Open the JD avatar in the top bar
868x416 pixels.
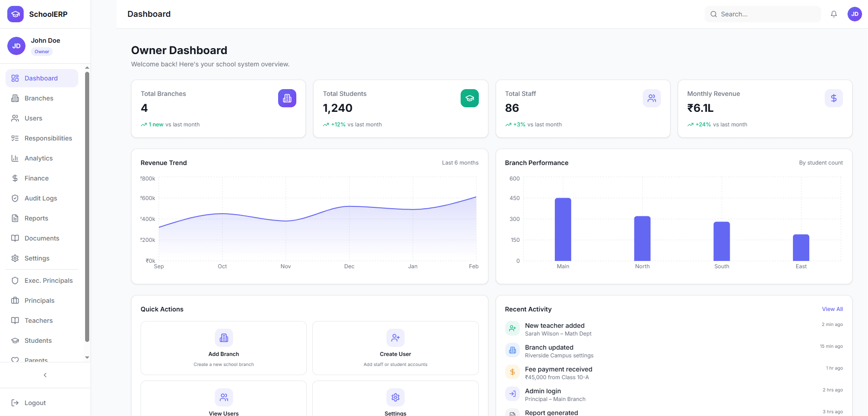[855, 14]
